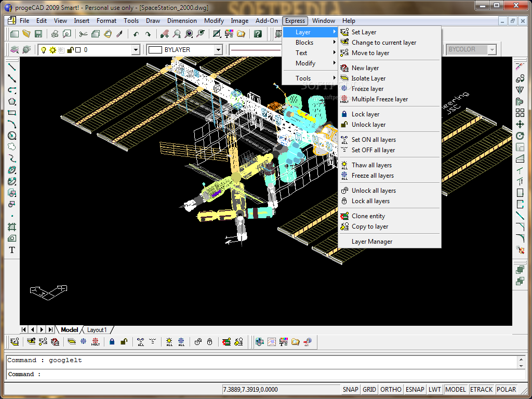Toggle LWT lineweight display in the status bar
This screenshot has width=532, height=399.
click(435, 390)
